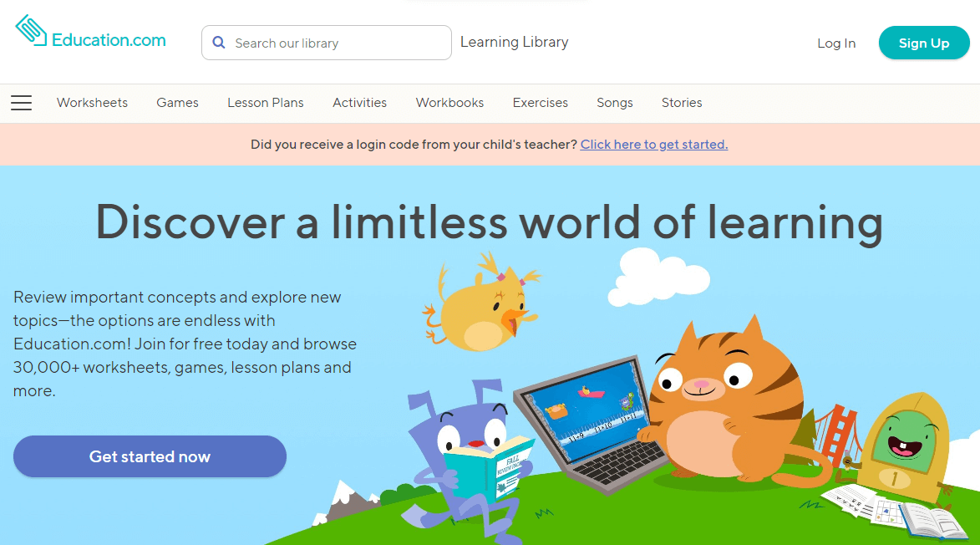This screenshot has height=545, width=980.
Task: Select the Worksheets navigation item
Action: tap(92, 102)
